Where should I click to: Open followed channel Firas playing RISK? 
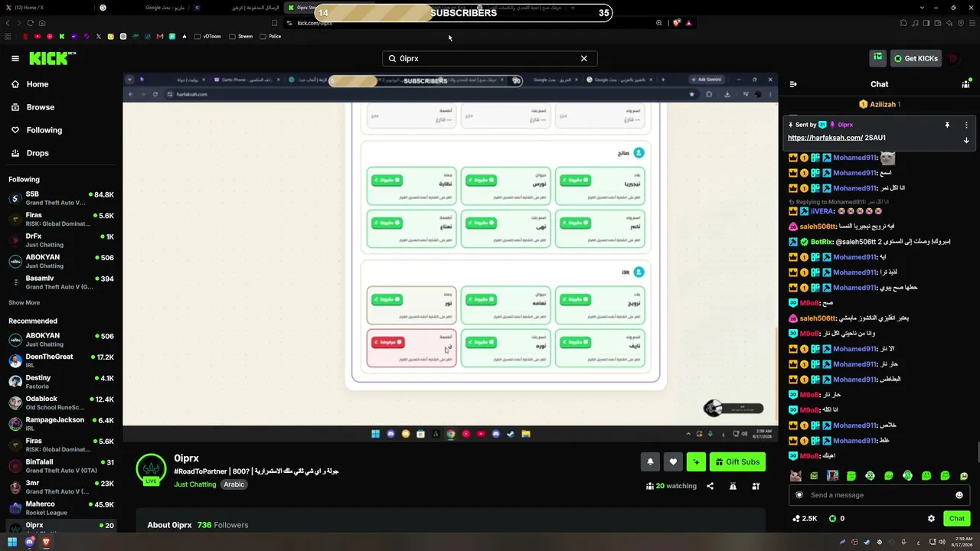pyautogui.click(x=61, y=220)
